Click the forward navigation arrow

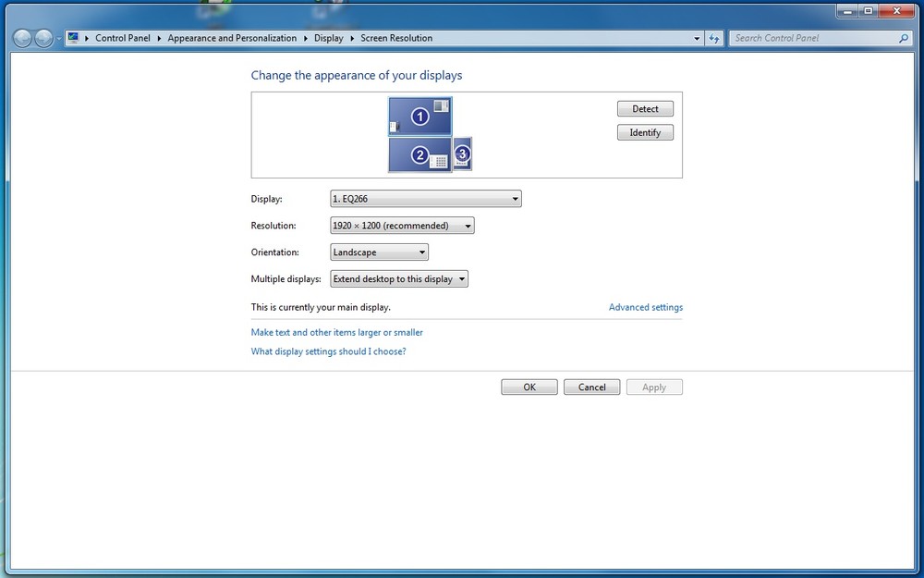[x=42, y=38]
